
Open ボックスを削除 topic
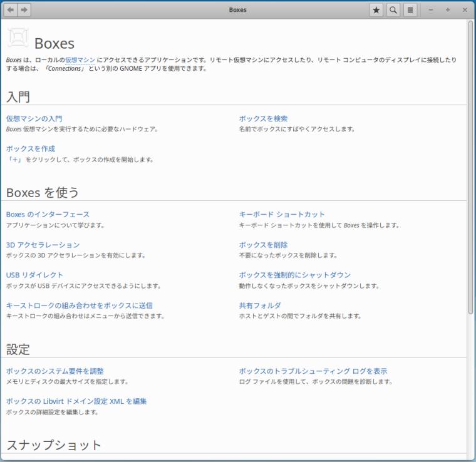263,245
